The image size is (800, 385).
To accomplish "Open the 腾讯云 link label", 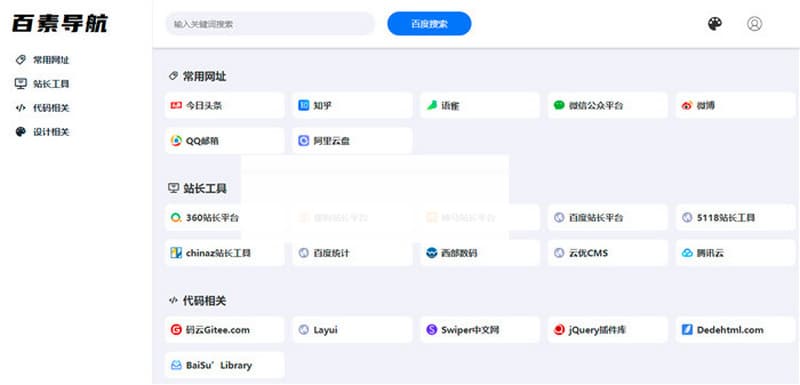I will [x=710, y=253].
